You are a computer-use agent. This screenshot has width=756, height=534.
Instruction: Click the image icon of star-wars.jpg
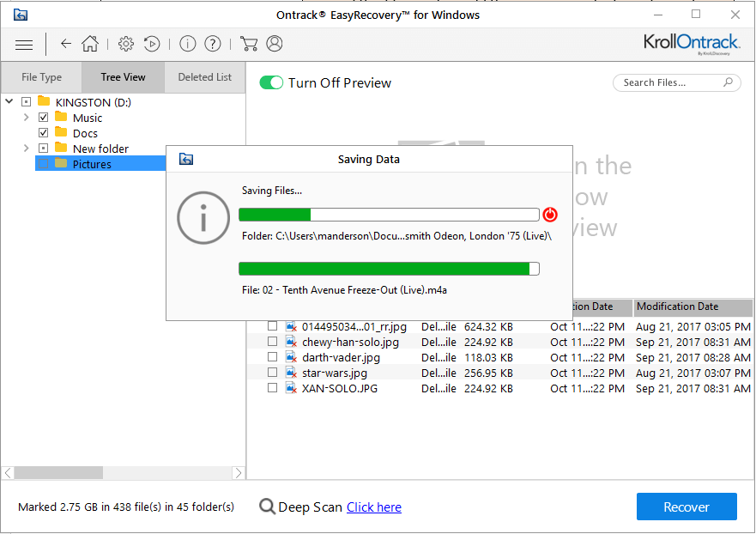(x=291, y=373)
